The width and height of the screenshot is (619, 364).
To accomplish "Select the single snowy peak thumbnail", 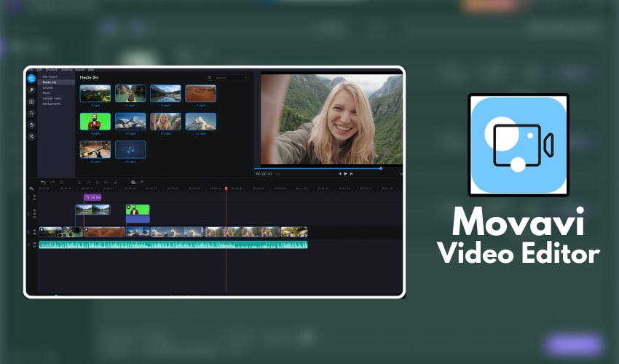I will point(200,122).
